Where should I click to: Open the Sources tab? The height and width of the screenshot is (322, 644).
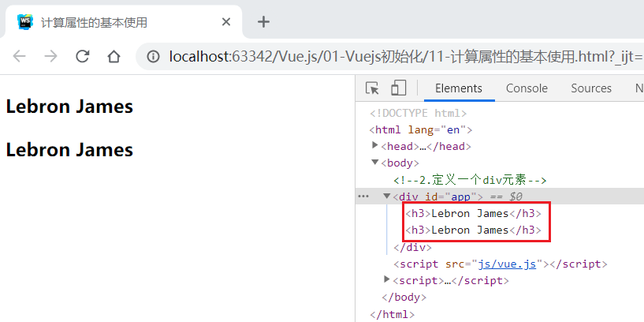(x=591, y=88)
